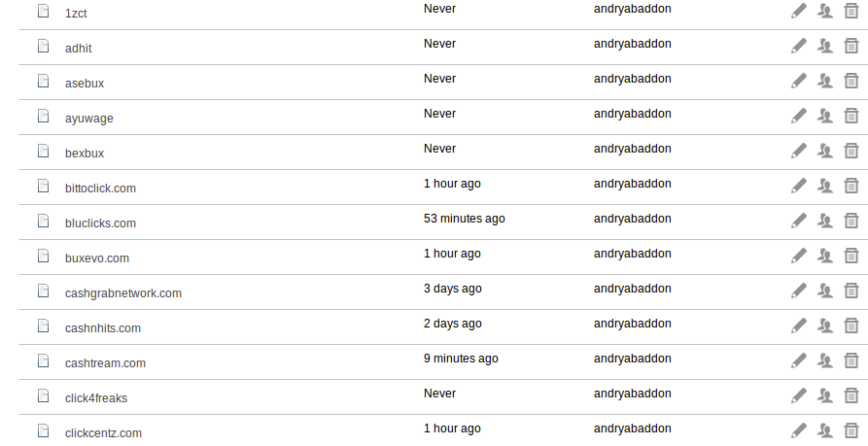Click the pencil icon on the bluclicks.com row
The height and width of the screenshot is (446, 868).
pos(798,221)
